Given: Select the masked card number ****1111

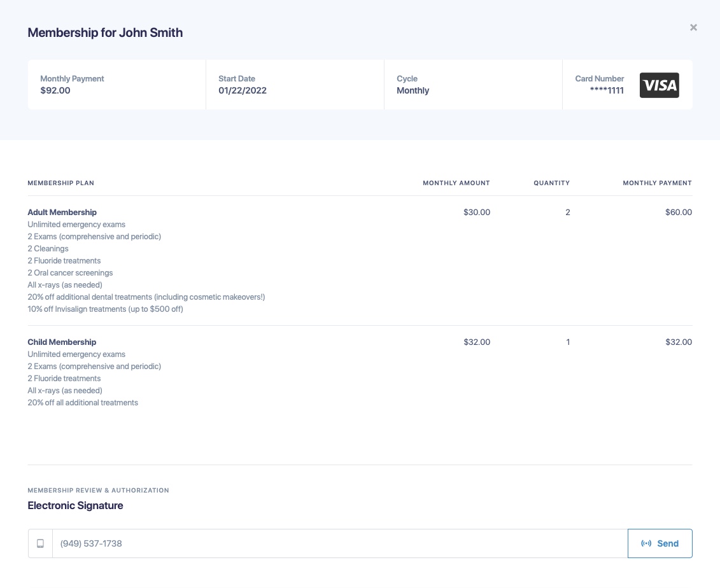Looking at the screenshot, I should click(x=607, y=90).
